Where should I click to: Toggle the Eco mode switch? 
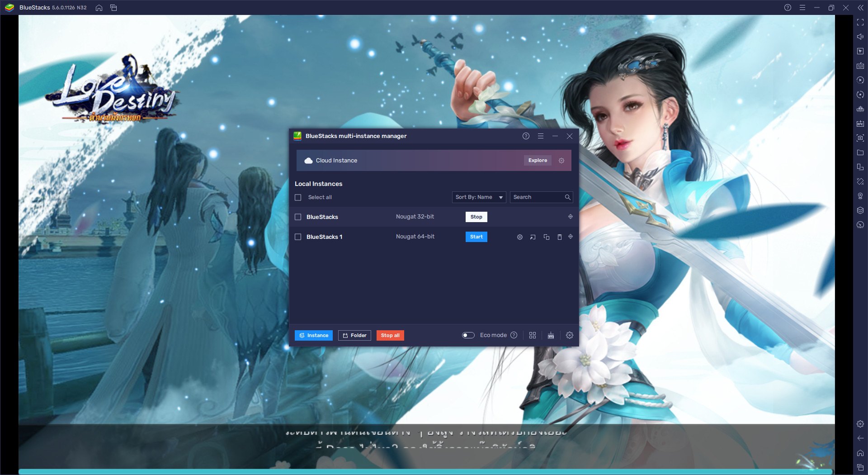pos(468,335)
